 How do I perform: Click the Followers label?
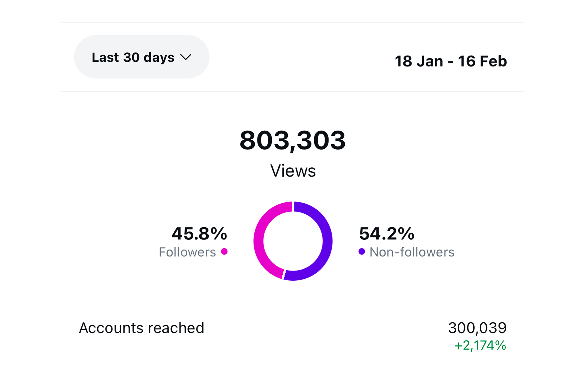[187, 252]
